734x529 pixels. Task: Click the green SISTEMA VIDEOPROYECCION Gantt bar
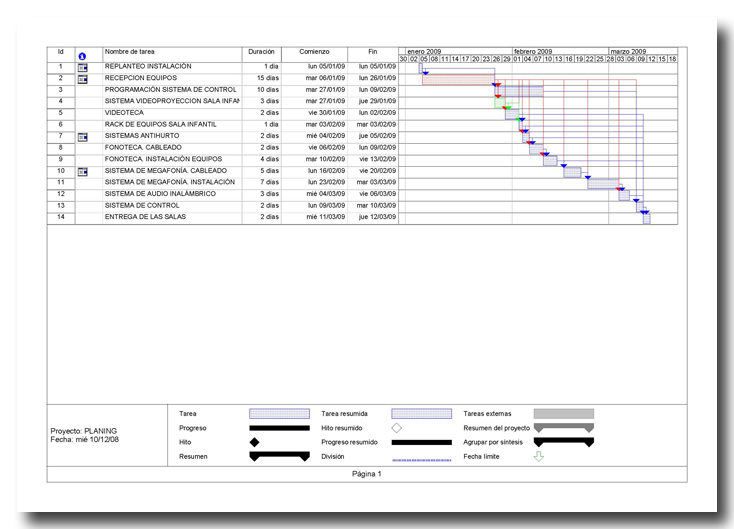[x=500, y=103]
